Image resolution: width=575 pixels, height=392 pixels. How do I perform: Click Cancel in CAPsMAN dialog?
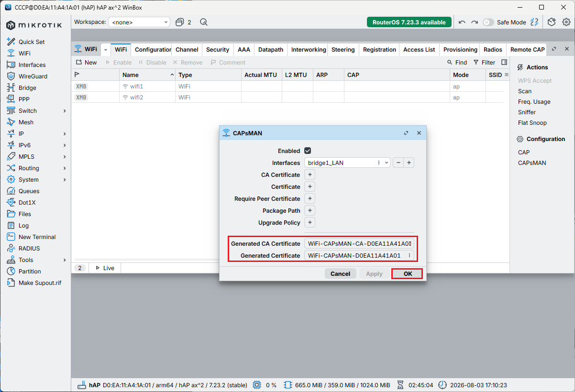pyautogui.click(x=340, y=273)
